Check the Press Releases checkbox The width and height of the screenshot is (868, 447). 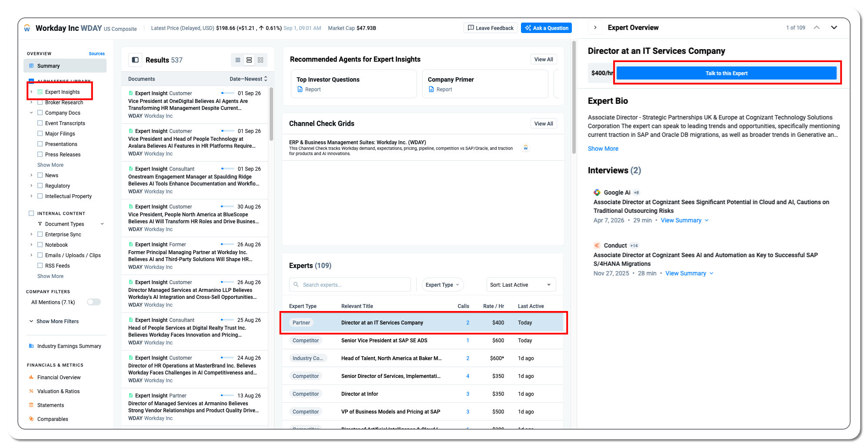point(40,155)
